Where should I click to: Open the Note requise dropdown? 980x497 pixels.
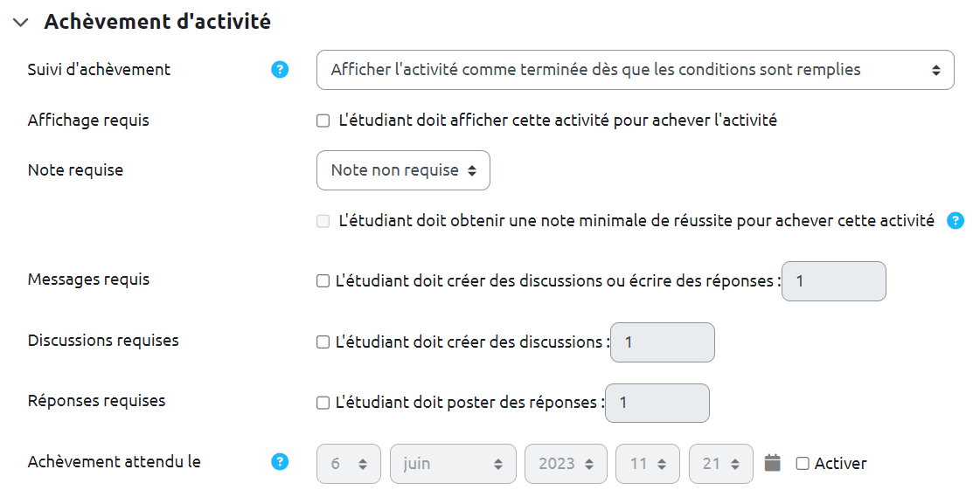(403, 170)
